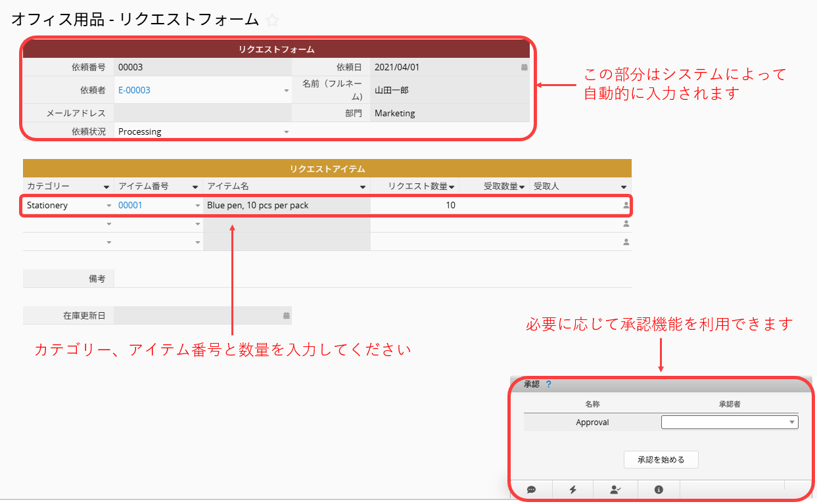Click the blue help question mark by 承認
The image size is (817, 504).
tap(549, 384)
